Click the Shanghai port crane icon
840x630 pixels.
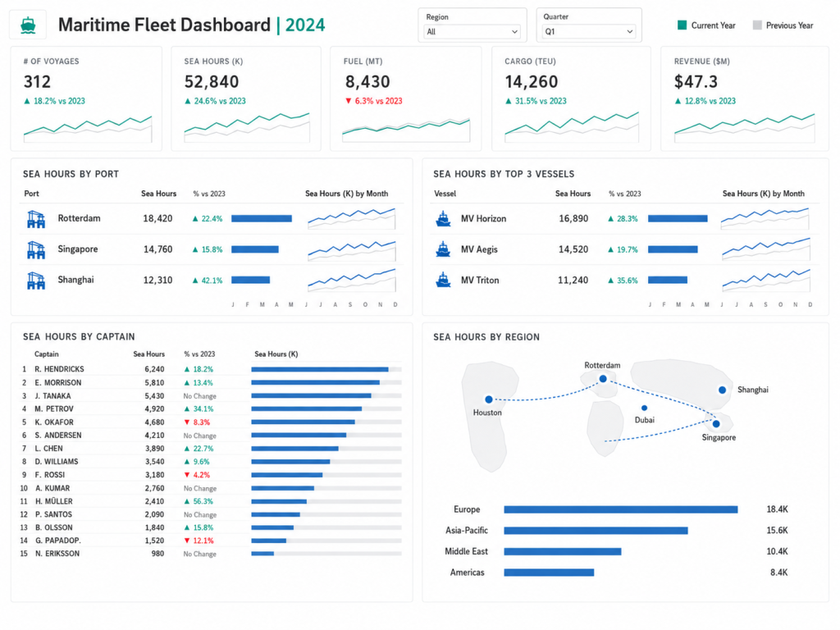[36, 281]
